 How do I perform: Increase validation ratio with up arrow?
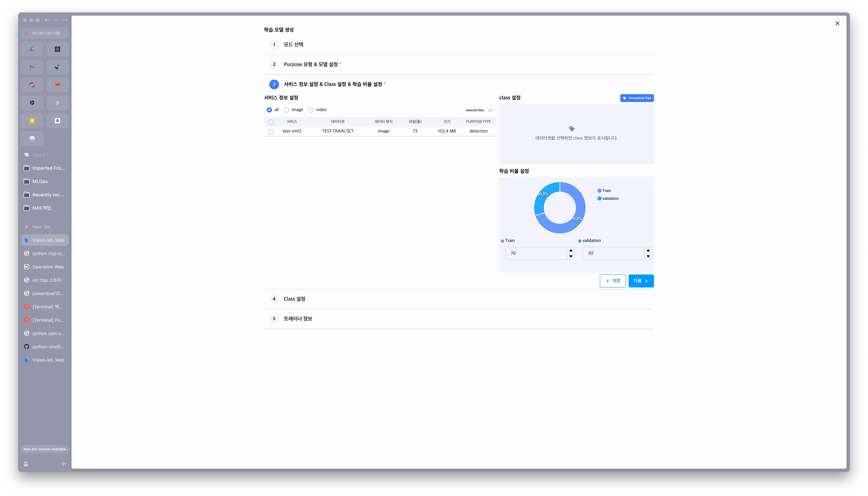pos(648,250)
